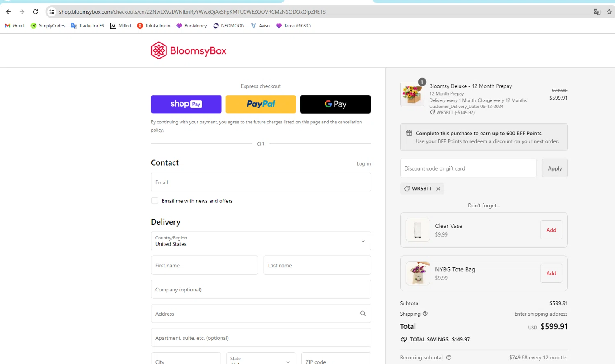The image size is (615, 364).
Task: Click the Bloomsy Deluxe product thumbnail
Action: (412, 94)
